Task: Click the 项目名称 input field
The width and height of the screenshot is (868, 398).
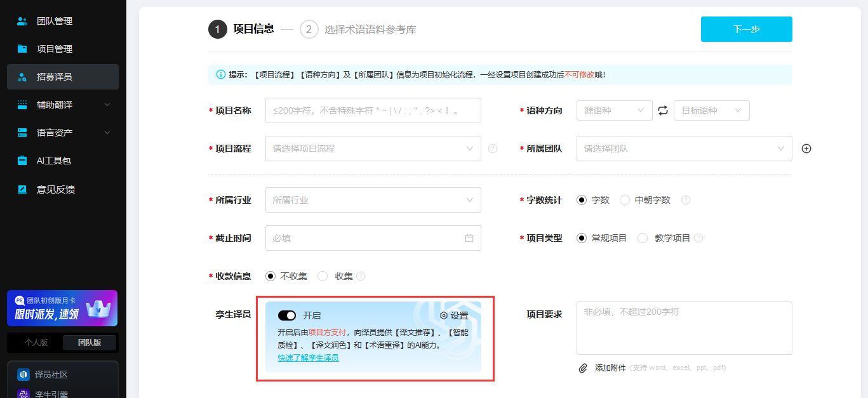Action: click(x=373, y=110)
